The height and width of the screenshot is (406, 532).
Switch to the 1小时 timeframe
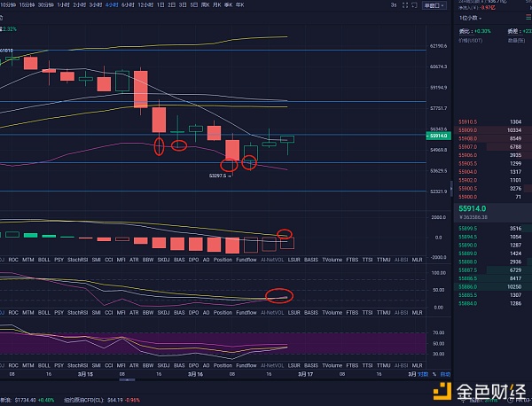[63, 5]
